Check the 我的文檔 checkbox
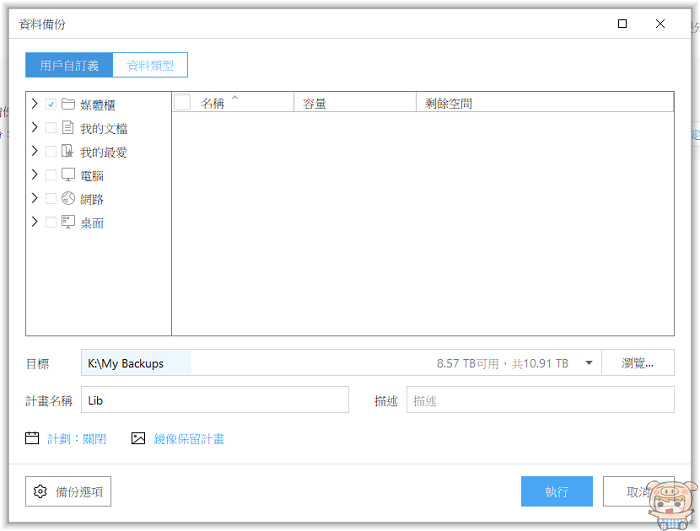The image size is (700, 531). coord(51,128)
